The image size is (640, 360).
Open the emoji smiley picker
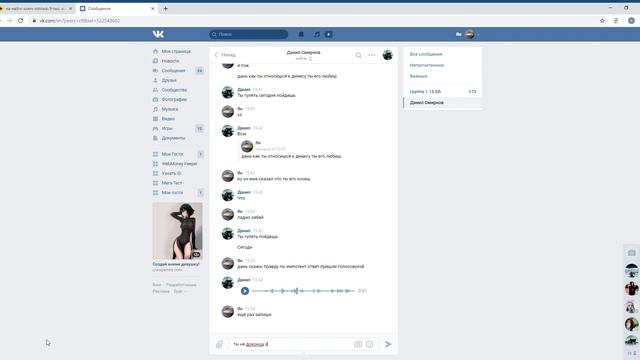point(369,344)
